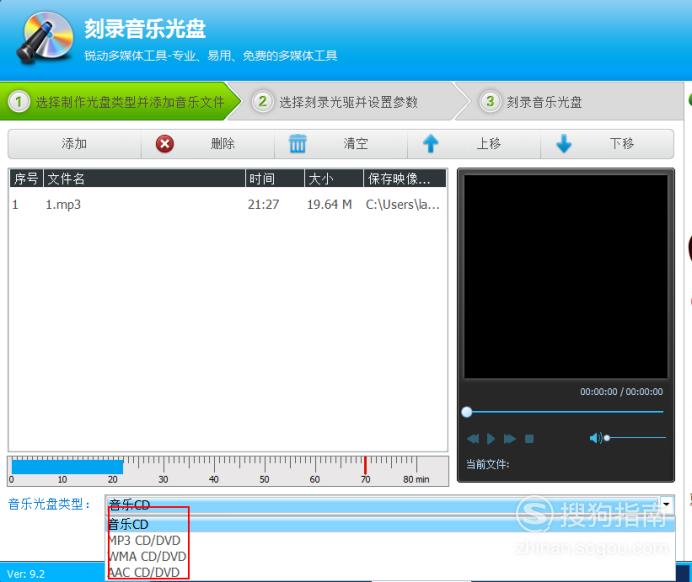Click the 21:27 duration cell
Viewport: 692px width, 582px height.
click(263, 205)
